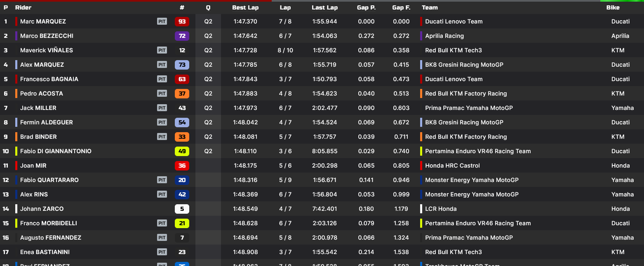Click the PIT badge next to Maverick VIÑALES
This screenshot has width=644, height=266.
pos(162,50)
